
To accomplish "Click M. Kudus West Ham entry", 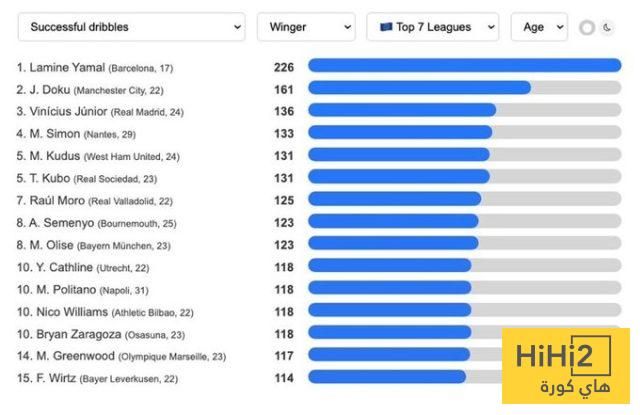I will (98, 156).
